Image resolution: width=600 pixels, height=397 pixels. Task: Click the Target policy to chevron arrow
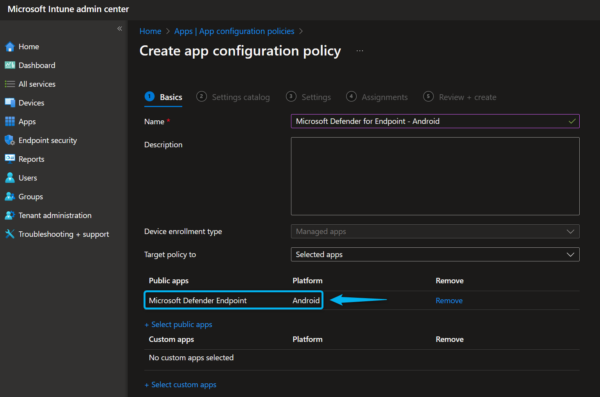tap(570, 255)
